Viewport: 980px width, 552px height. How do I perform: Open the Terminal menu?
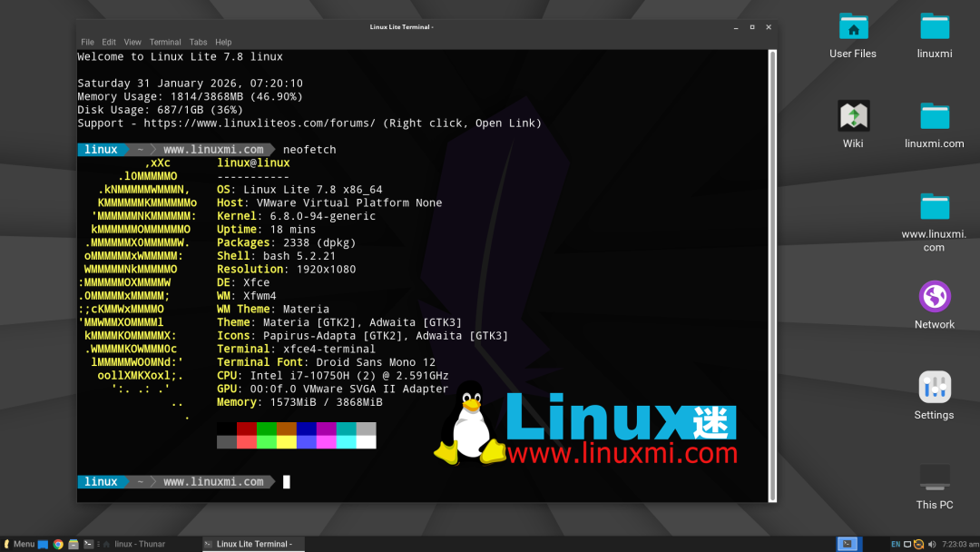pos(164,41)
